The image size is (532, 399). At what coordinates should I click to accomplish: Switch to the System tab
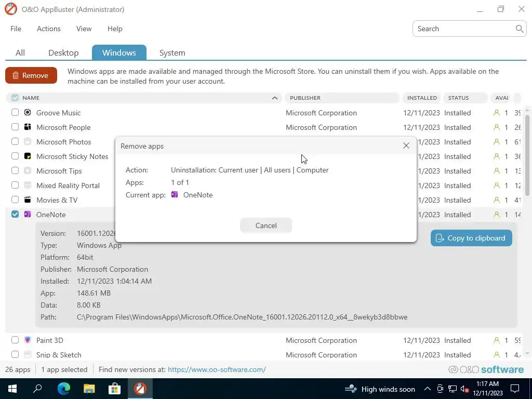tap(172, 53)
